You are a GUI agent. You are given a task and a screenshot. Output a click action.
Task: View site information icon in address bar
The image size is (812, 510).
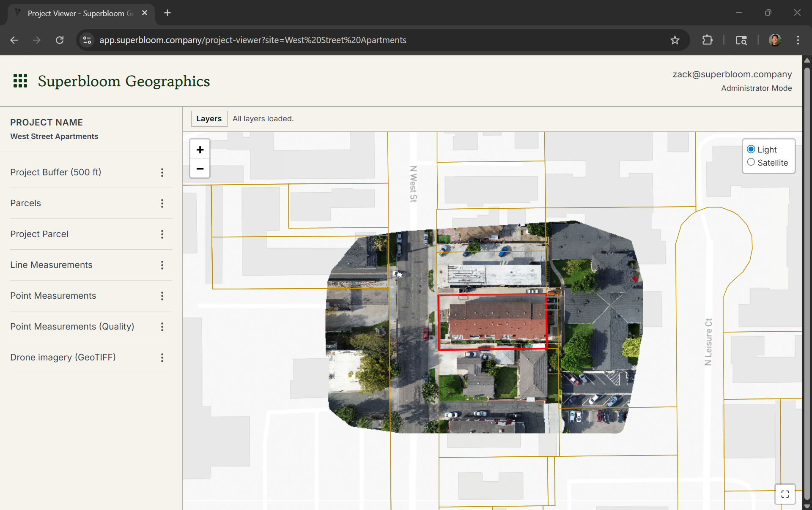(87, 40)
